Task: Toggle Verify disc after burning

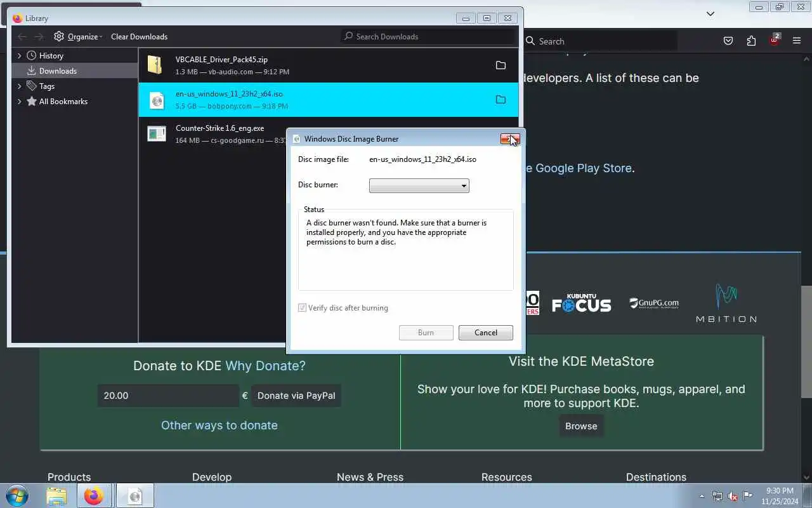Action: [303, 308]
